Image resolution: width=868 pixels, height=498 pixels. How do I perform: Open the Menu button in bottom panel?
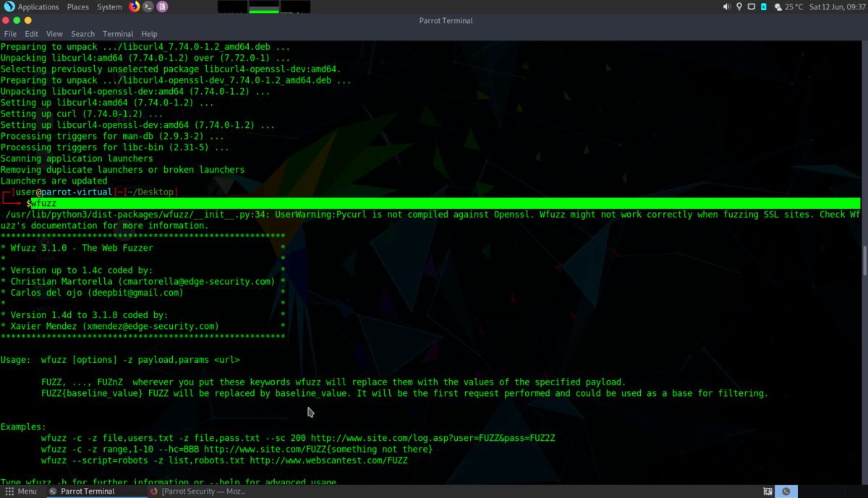(x=20, y=491)
